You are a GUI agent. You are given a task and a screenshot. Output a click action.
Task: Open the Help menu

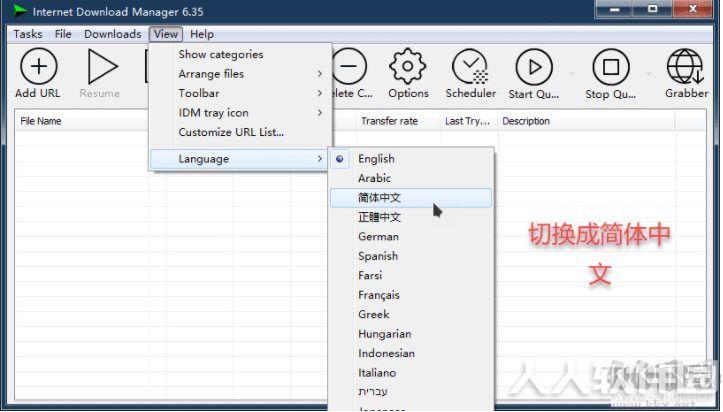202,34
